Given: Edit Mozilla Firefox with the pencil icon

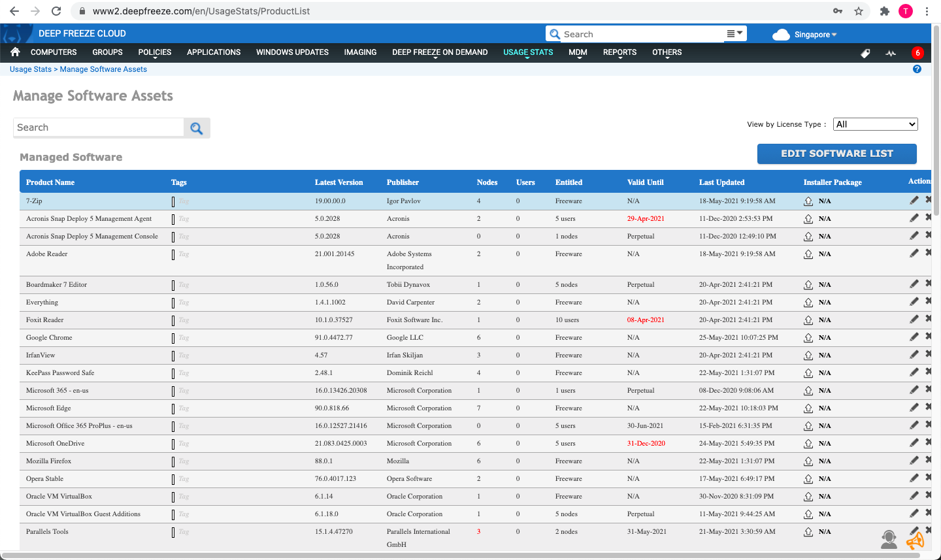Looking at the screenshot, I should pos(914,461).
